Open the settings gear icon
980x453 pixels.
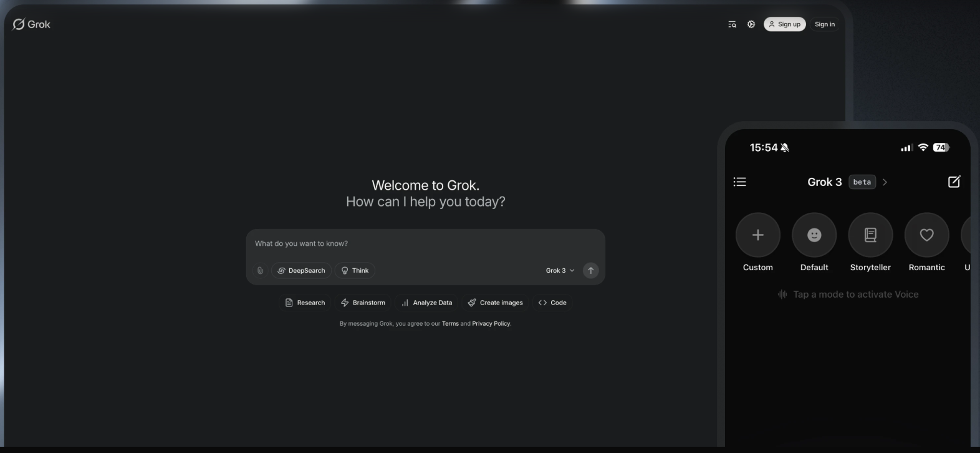tap(751, 24)
